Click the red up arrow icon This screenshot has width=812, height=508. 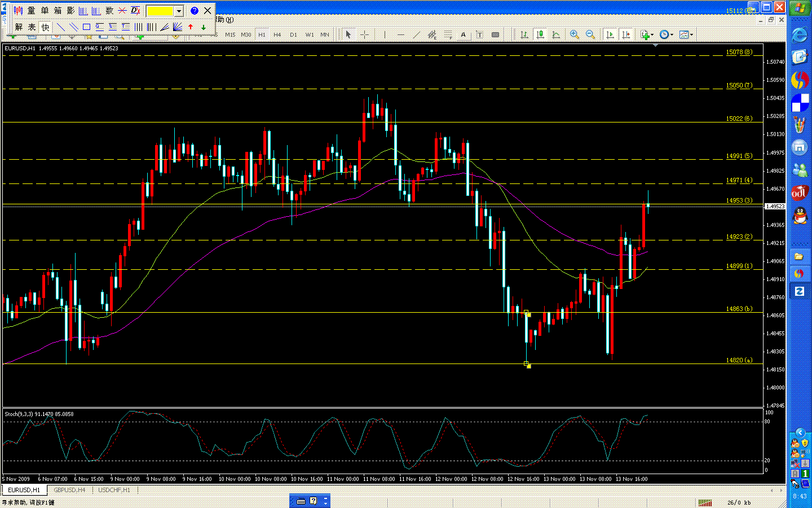click(x=191, y=27)
